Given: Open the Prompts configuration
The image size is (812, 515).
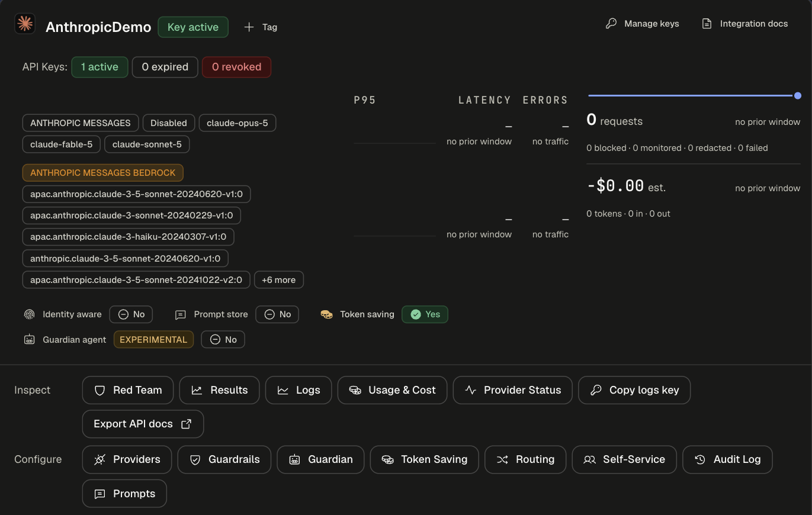Looking at the screenshot, I should coord(124,494).
